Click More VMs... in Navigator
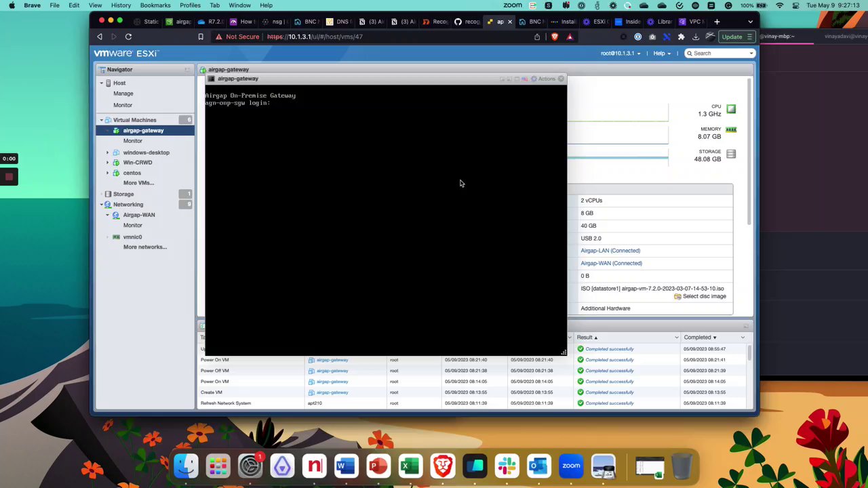Screen dimensions: 868x488 [x=138, y=183]
